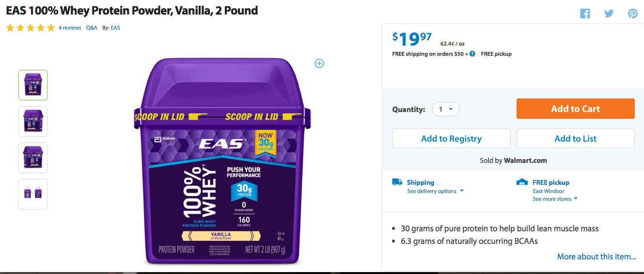Screen dimensions: 644x274
Task: Click the free shipping info question icon
Action: coord(472,54)
